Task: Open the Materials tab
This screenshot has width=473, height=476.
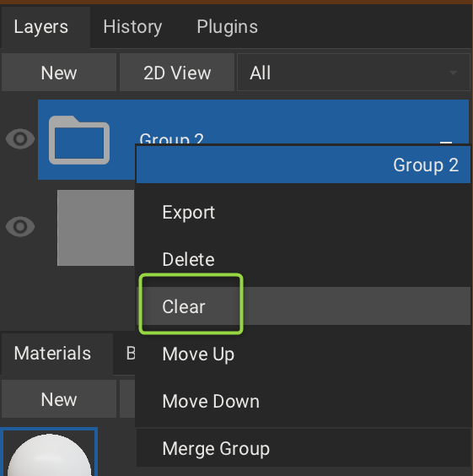Action: 57,354
